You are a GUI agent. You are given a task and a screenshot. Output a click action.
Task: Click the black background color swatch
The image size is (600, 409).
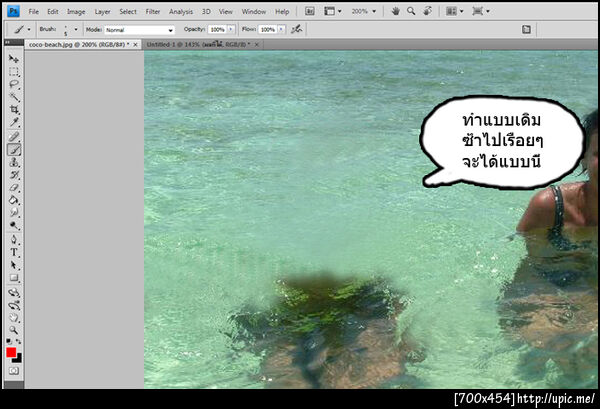18,359
